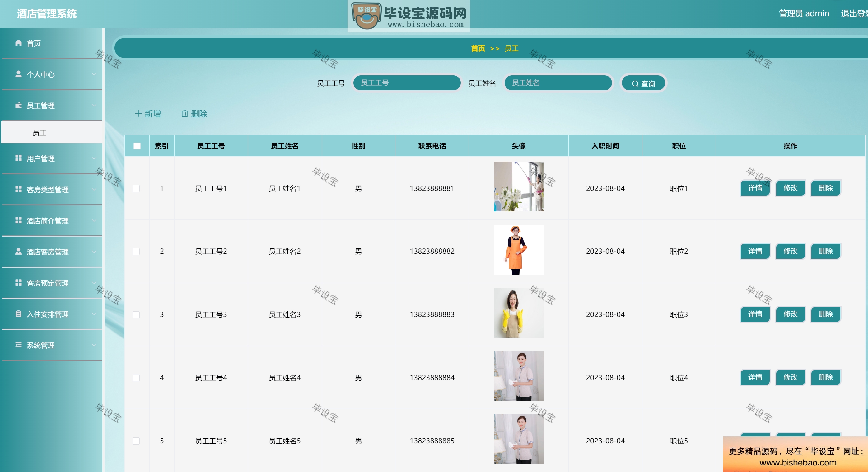Expand the 用户管理 chevron

tap(94, 158)
